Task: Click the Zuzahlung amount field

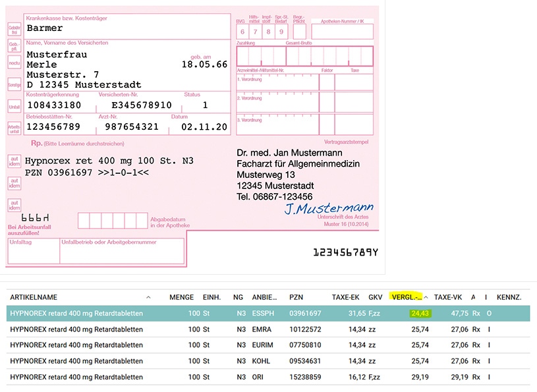Action: click(x=261, y=56)
